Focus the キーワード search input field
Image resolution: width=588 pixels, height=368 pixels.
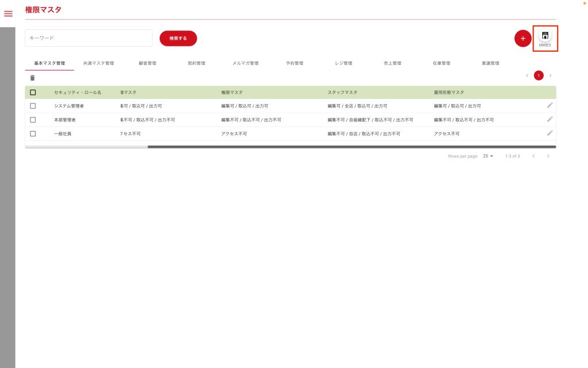[88, 38]
